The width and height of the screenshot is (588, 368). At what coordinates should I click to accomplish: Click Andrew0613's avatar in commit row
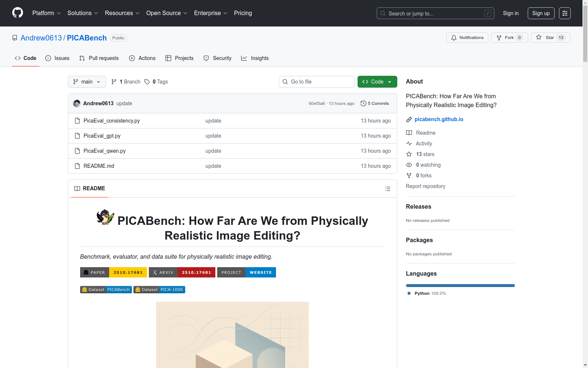pyautogui.click(x=77, y=103)
